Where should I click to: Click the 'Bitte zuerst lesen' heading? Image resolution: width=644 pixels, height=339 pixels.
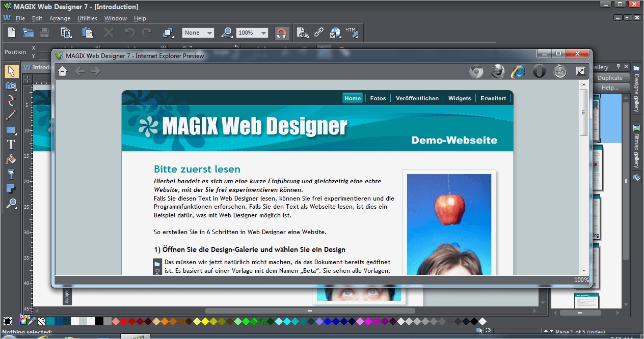[197, 169]
